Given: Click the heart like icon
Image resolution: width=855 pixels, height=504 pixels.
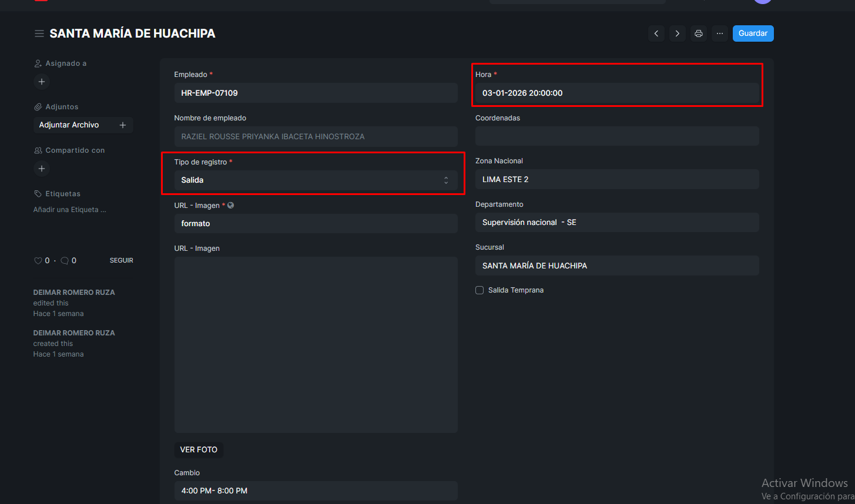Looking at the screenshot, I should click(x=38, y=260).
